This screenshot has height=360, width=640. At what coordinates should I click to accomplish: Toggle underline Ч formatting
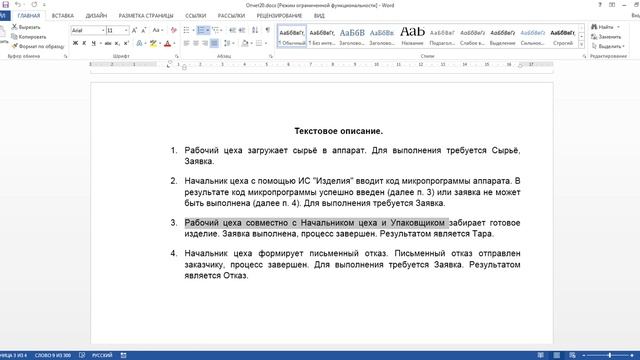tap(93, 43)
